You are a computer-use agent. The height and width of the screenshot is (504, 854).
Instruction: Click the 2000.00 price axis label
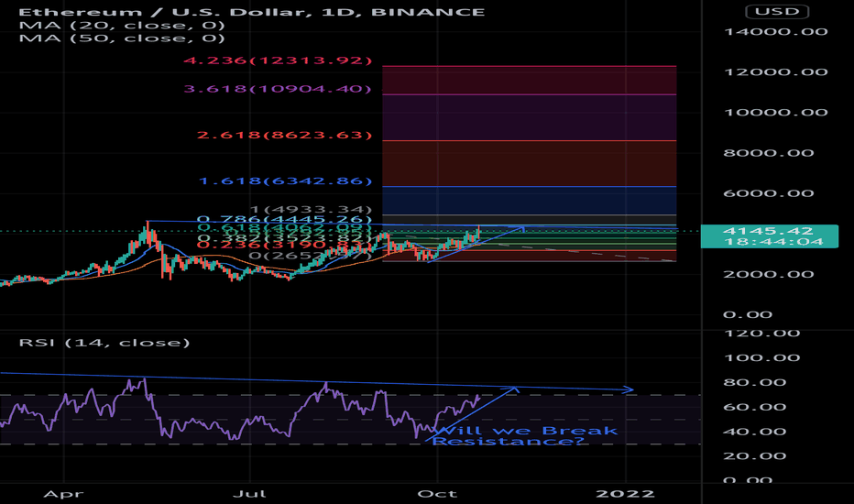(x=769, y=275)
